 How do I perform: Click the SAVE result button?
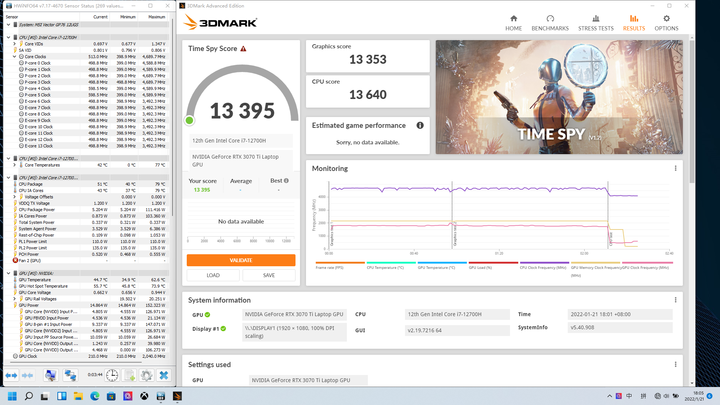point(269,275)
